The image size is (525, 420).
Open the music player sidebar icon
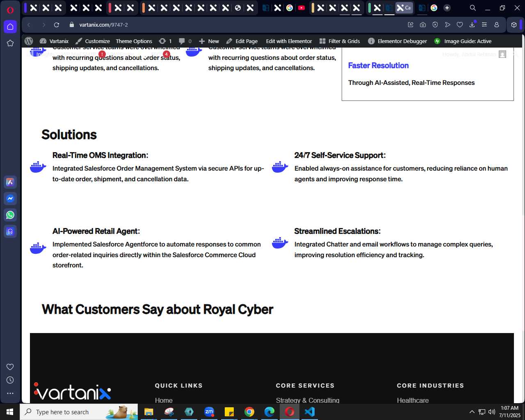pos(10,231)
